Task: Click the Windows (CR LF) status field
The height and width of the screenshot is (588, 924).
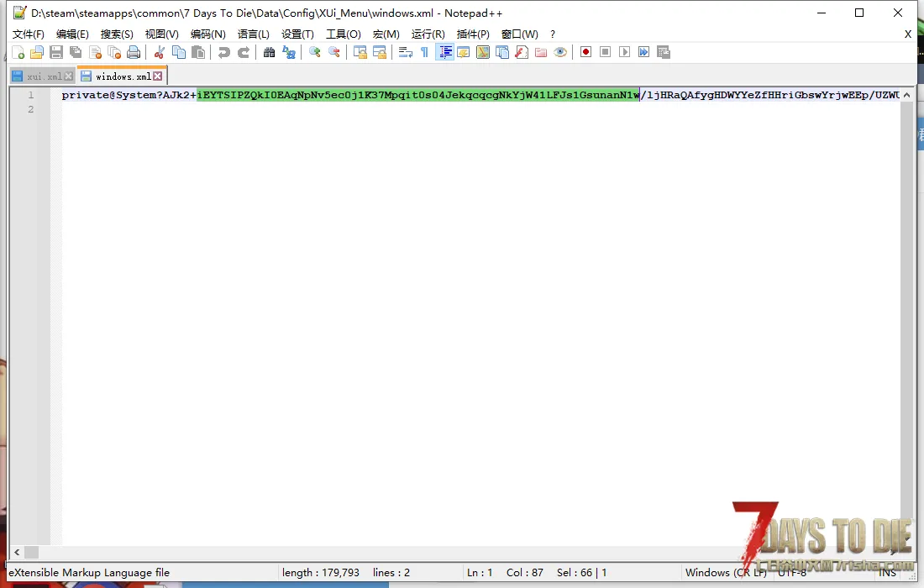Action: click(726, 573)
